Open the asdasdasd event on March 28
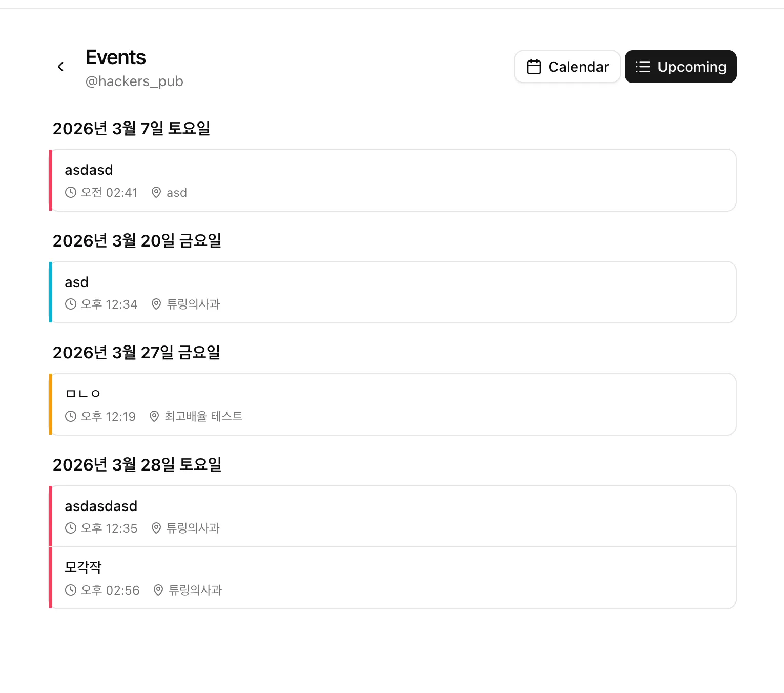Image resolution: width=784 pixels, height=693 pixels. [394, 516]
